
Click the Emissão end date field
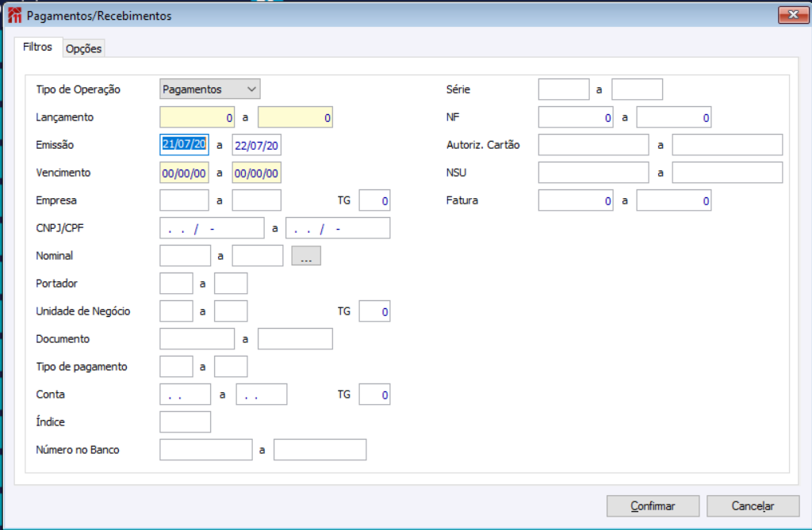[256, 146]
